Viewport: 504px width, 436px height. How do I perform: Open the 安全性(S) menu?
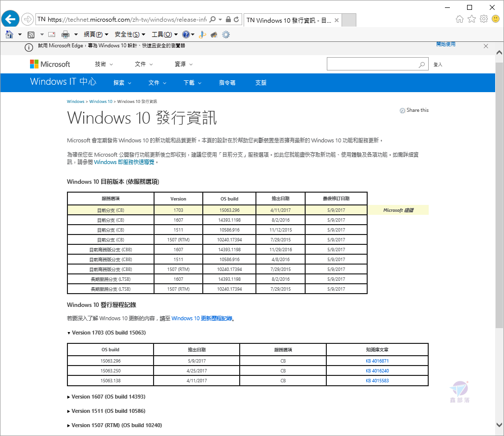click(x=130, y=34)
